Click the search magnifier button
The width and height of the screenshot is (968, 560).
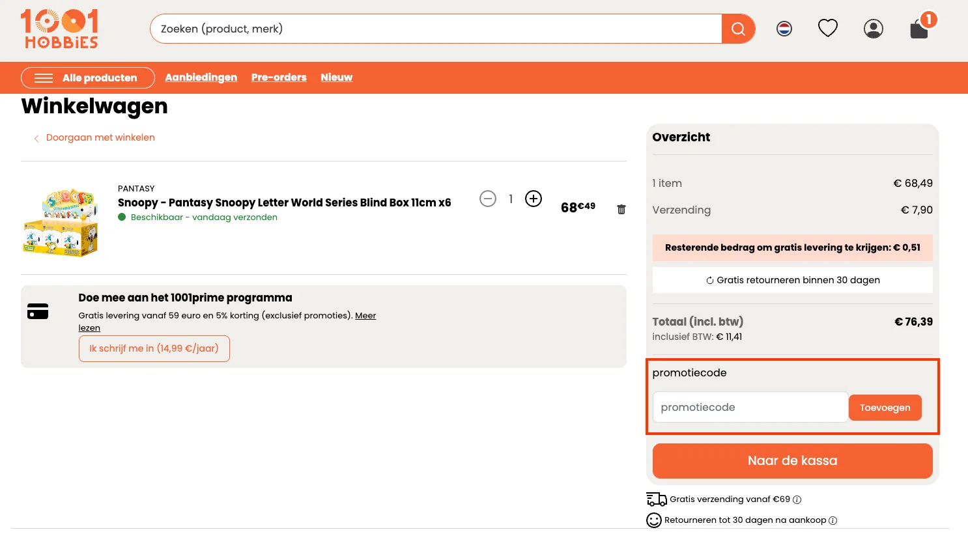point(738,29)
